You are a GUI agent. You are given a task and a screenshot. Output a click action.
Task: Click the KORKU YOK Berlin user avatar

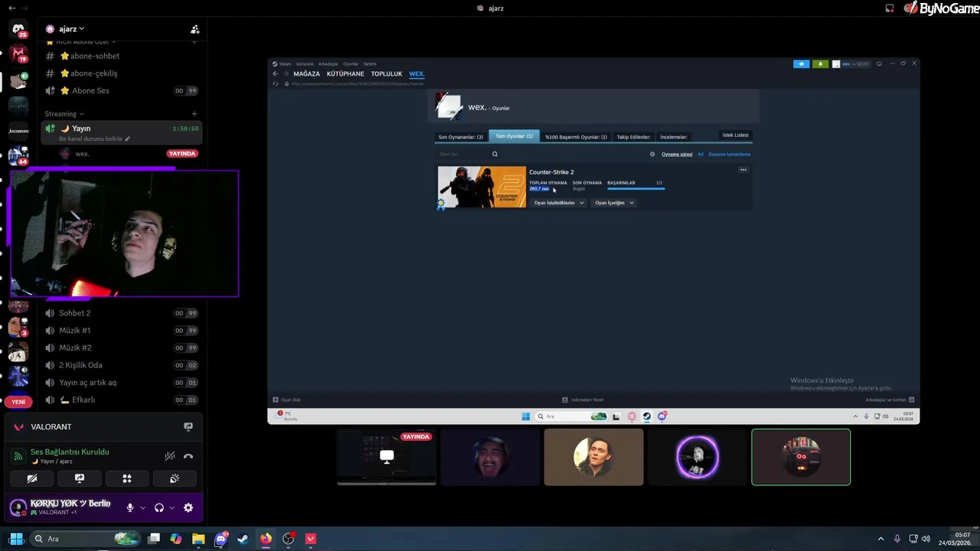[x=18, y=507]
